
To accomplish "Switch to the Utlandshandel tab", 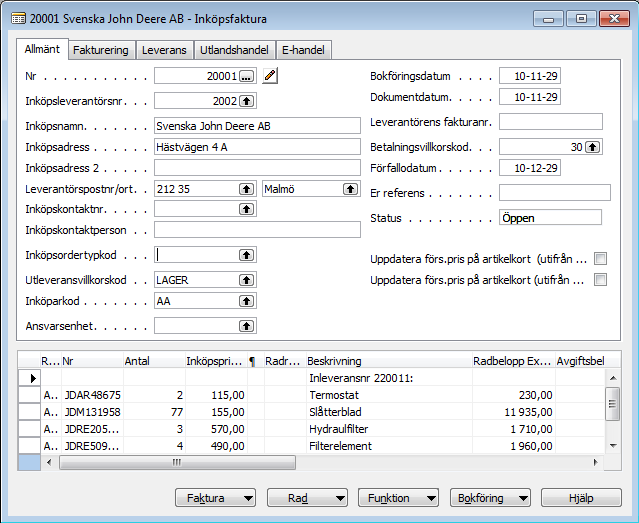I will click(234, 50).
